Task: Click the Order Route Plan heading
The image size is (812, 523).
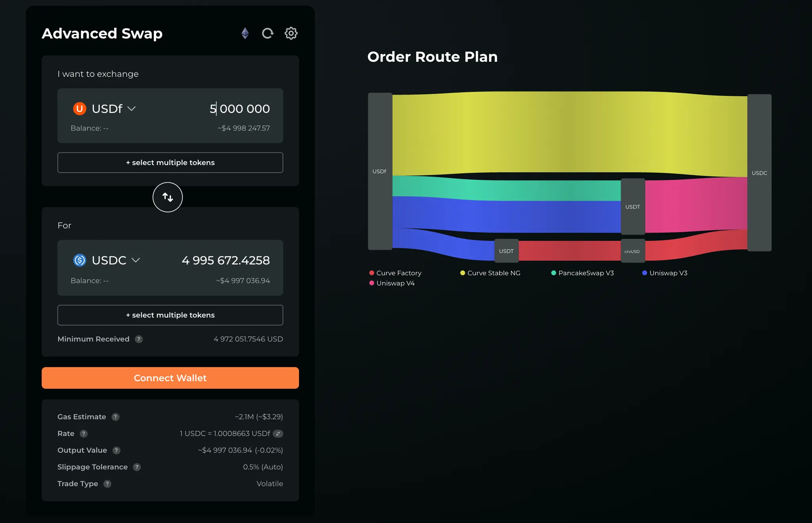Action: tap(433, 57)
